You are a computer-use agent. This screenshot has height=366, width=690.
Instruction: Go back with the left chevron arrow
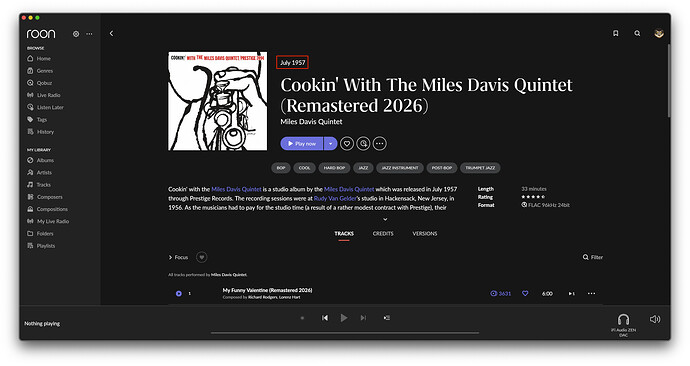pyautogui.click(x=111, y=33)
